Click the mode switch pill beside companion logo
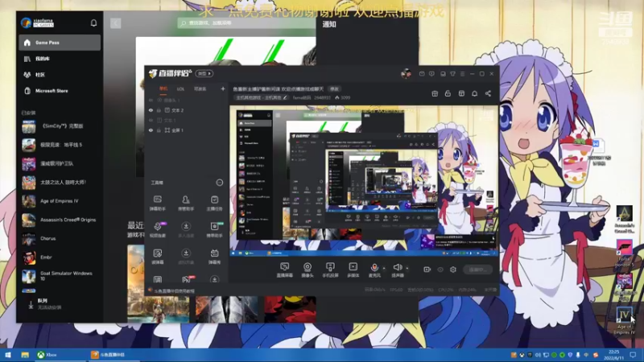Screen dimensions: 644x362 tap(204, 73)
